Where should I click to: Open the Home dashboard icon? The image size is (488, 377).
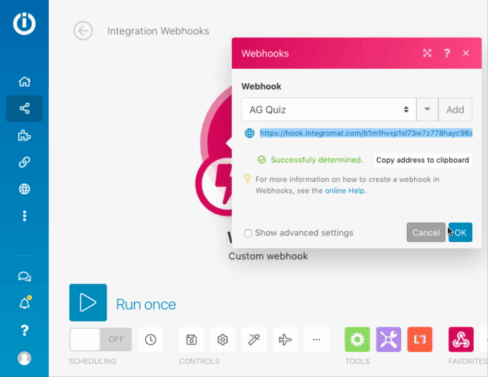pos(24,81)
